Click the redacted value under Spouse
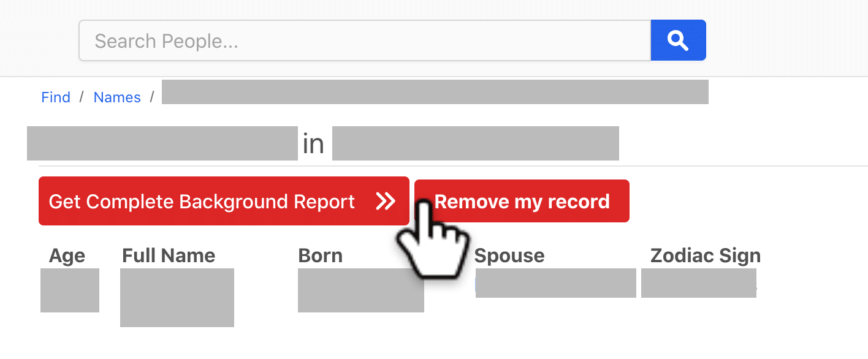The height and width of the screenshot is (359, 868). tap(555, 283)
